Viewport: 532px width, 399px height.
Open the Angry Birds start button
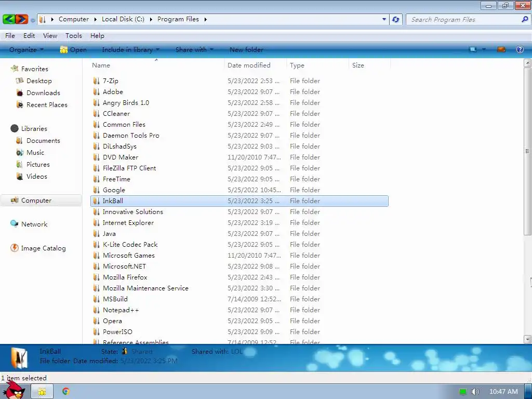point(13,390)
